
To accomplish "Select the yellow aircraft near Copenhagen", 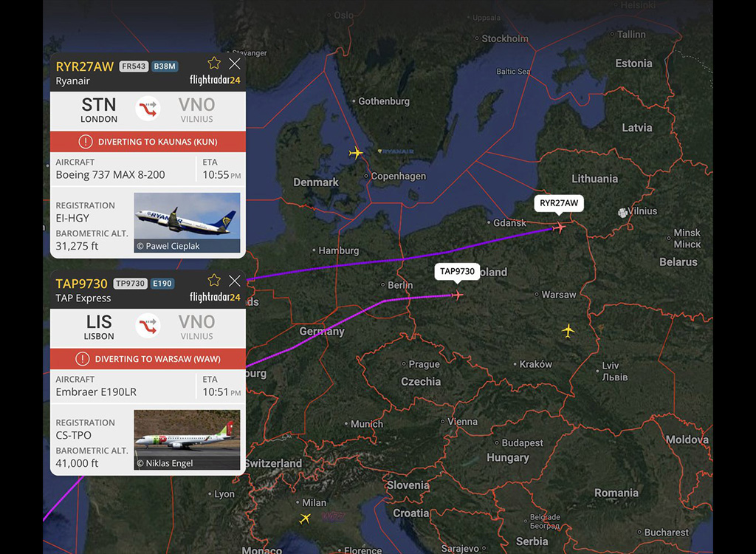I will point(356,153).
